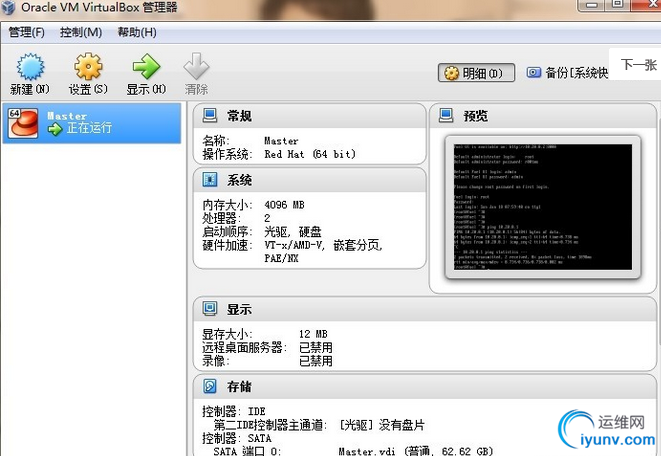Click the 内存大小 label
661x456 pixels.
pyautogui.click(x=227, y=205)
